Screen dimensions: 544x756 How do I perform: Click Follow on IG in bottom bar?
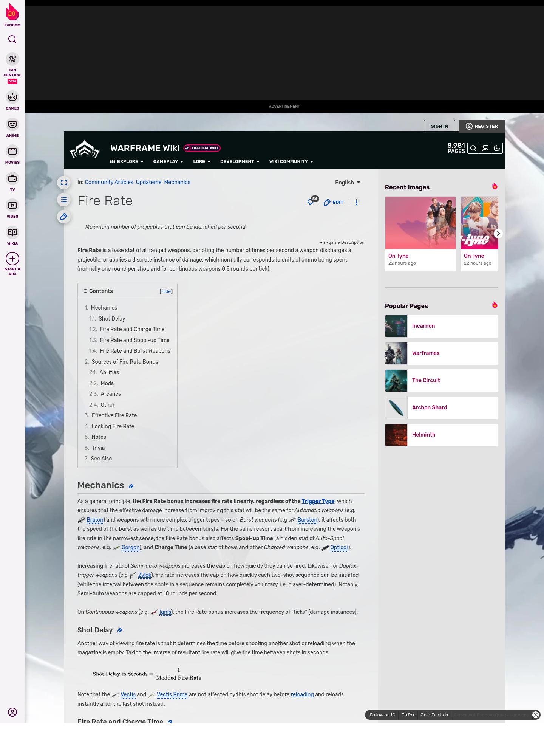[382, 715]
